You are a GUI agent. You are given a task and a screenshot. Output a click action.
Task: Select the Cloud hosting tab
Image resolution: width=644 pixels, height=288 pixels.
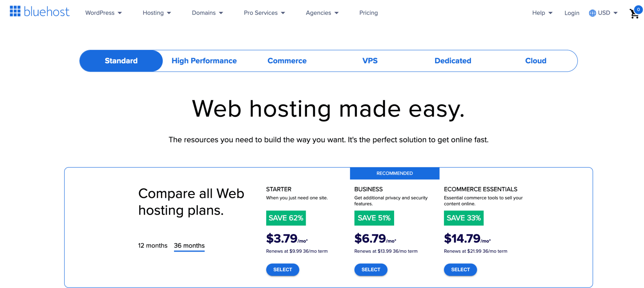pyautogui.click(x=535, y=61)
